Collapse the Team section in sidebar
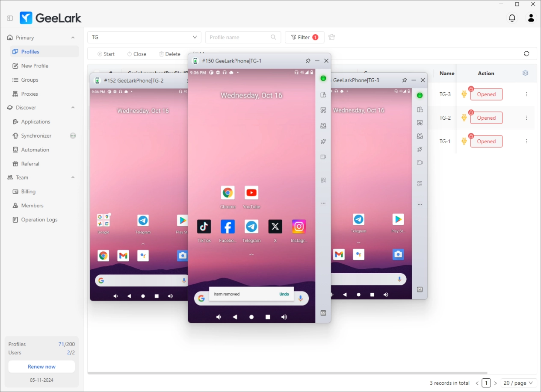Image resolution: width=541 pixels, height=392 pixels. [73, 177]
